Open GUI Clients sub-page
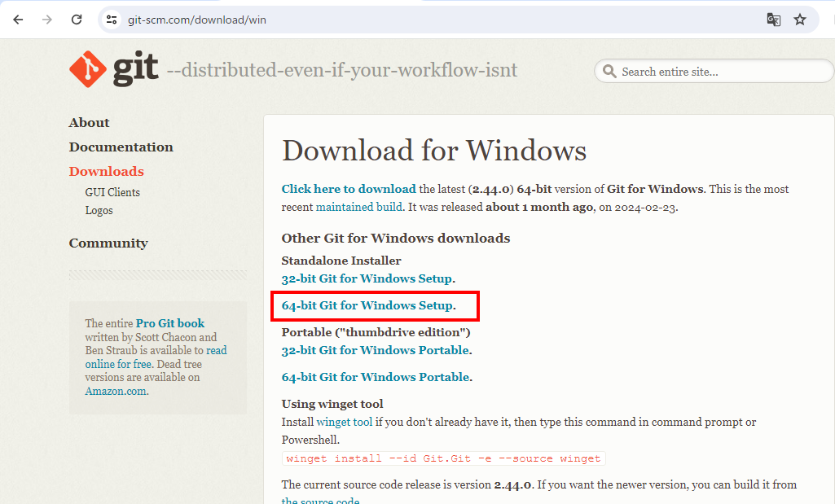 tap(112, 193)
